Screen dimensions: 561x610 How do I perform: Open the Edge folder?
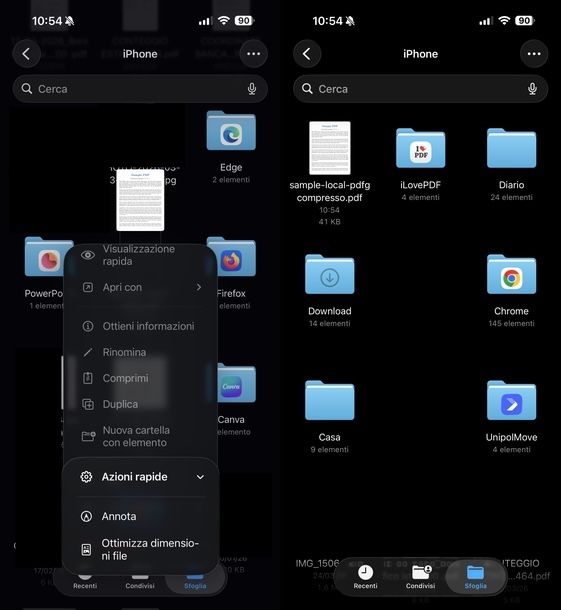(x=231, y=131)
